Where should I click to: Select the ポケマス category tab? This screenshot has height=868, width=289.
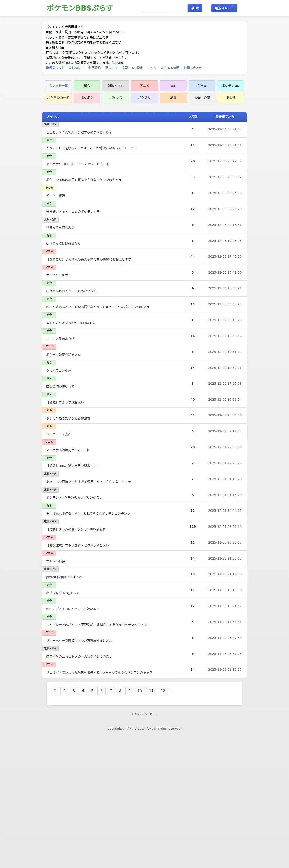(116, 98)
